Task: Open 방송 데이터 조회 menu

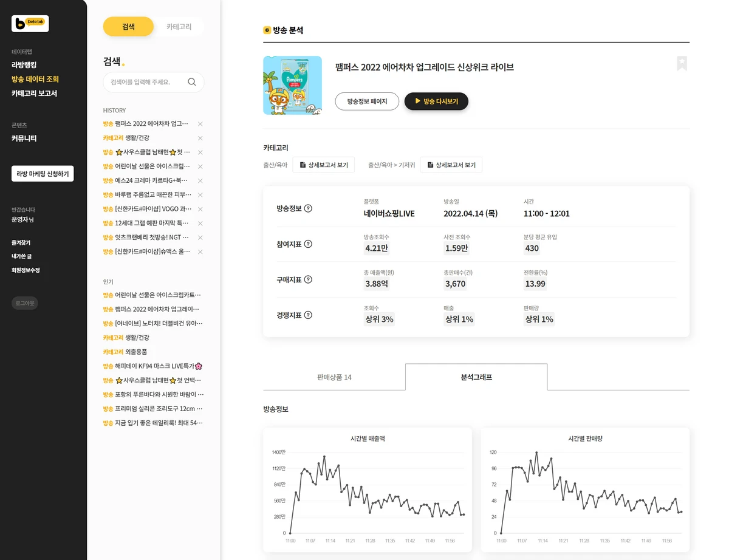Action: tap(35, 79)
